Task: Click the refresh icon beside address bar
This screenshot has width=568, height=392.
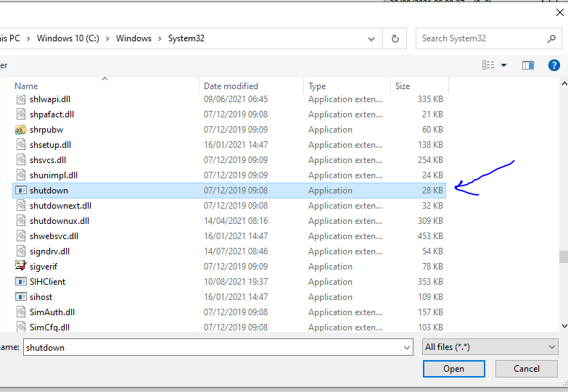Action: click(395, 38)
